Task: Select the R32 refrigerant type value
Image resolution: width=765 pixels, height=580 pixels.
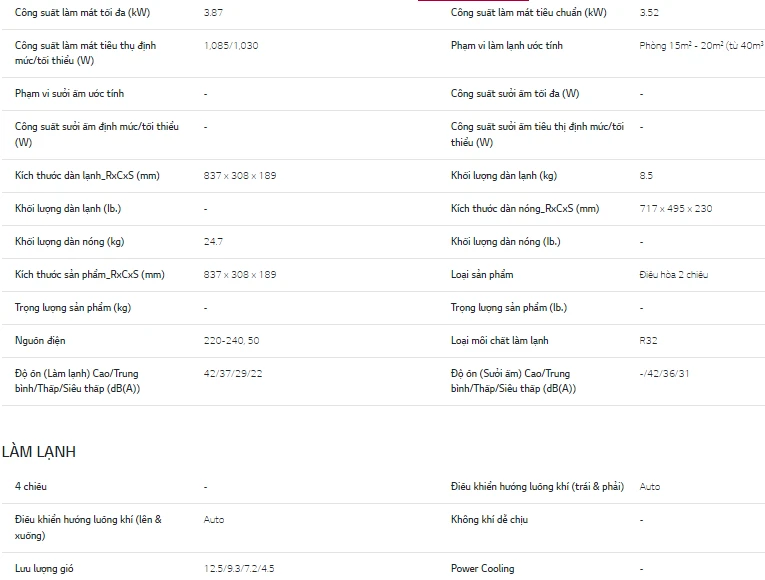Action: click(648, 341)
